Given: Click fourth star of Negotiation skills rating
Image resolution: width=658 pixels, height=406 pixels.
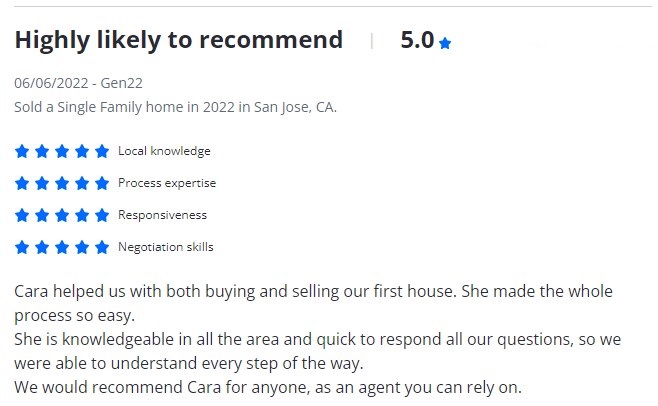Looking at the screenshot, I should coord(82,247).
